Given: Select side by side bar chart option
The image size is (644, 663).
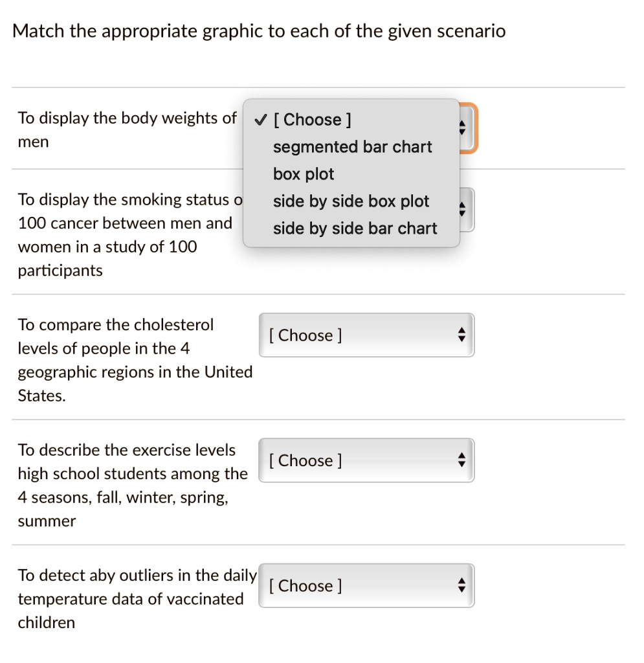Looking at the screenshot, I should 355,228.
